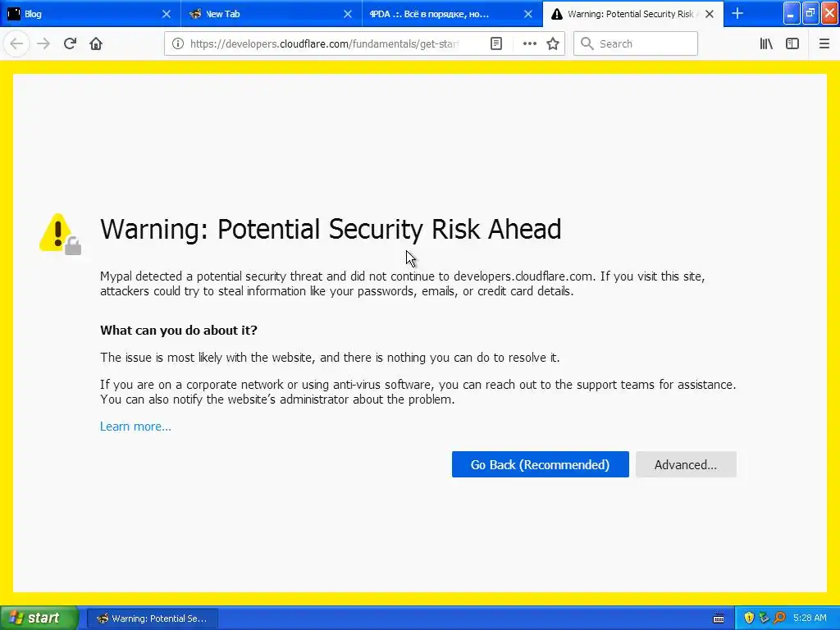
Task: Toggle Reader View in the address bar
Action: (496, 44)
